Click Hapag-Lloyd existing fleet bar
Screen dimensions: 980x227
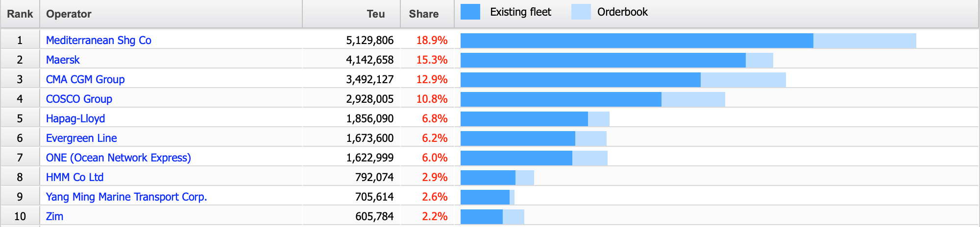pyautogui.click(x=524, y=119)
